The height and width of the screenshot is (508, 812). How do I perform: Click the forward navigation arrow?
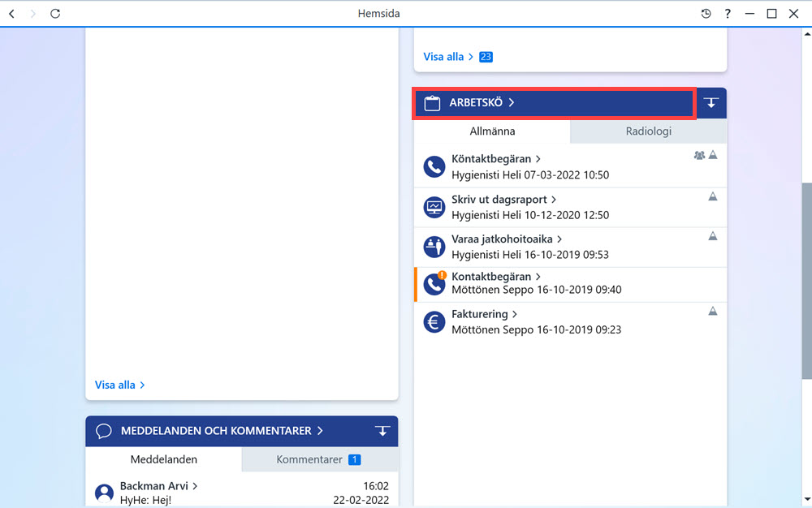(x=32, y=14)
